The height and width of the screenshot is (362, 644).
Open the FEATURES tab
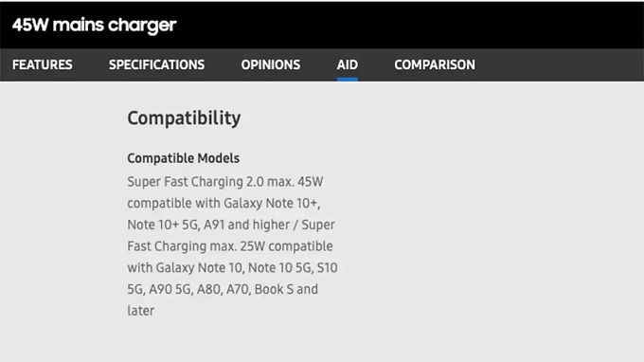pos(43,65)
